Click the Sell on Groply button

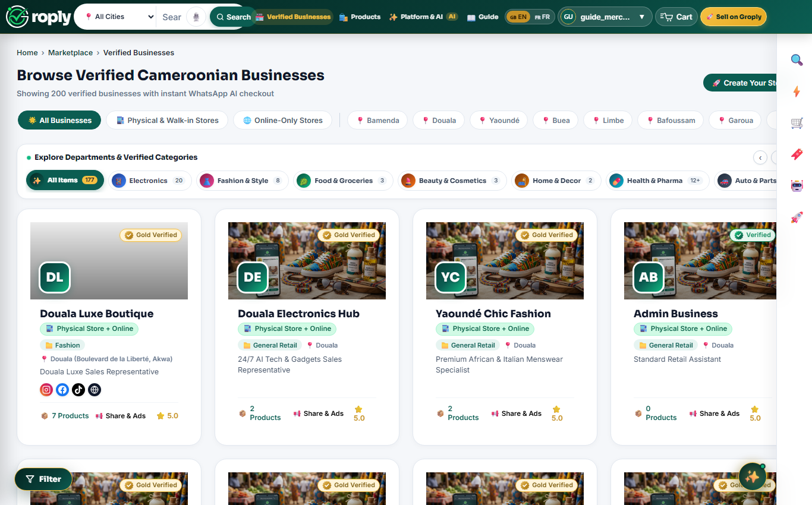pos(734,17)
